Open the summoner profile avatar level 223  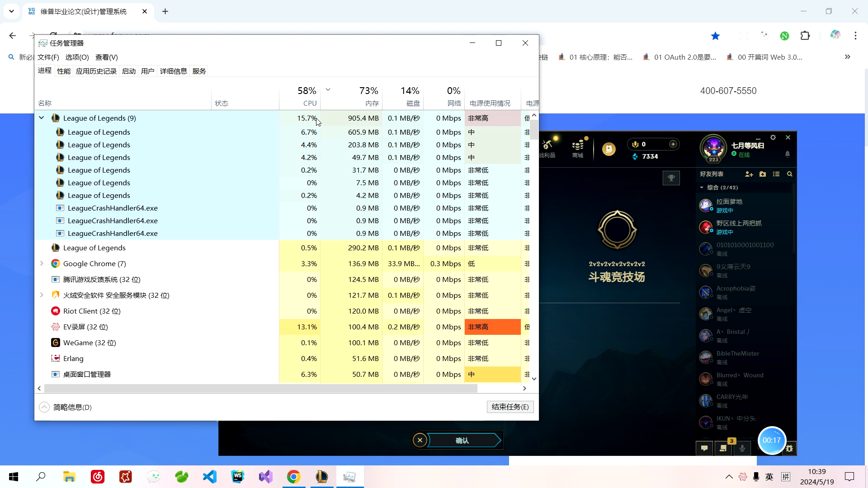click(713, 148)
